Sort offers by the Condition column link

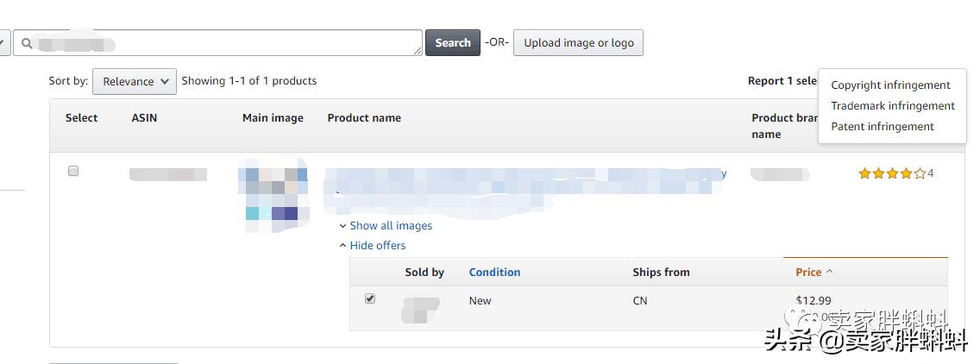494,273
